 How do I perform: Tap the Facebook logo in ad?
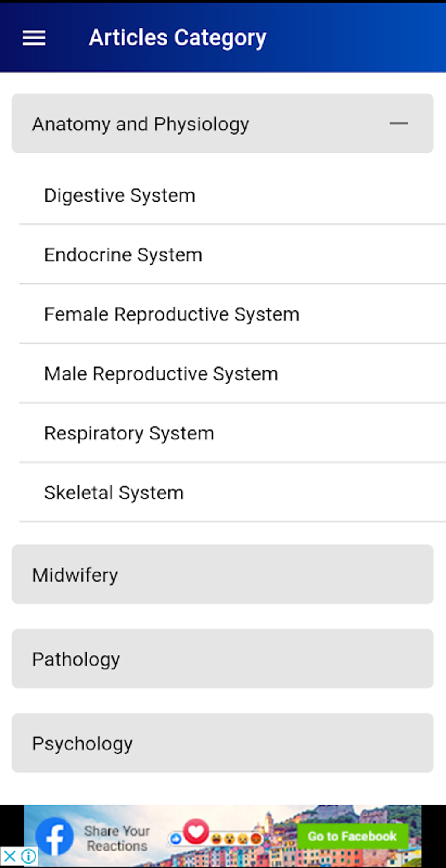point(55,836)
